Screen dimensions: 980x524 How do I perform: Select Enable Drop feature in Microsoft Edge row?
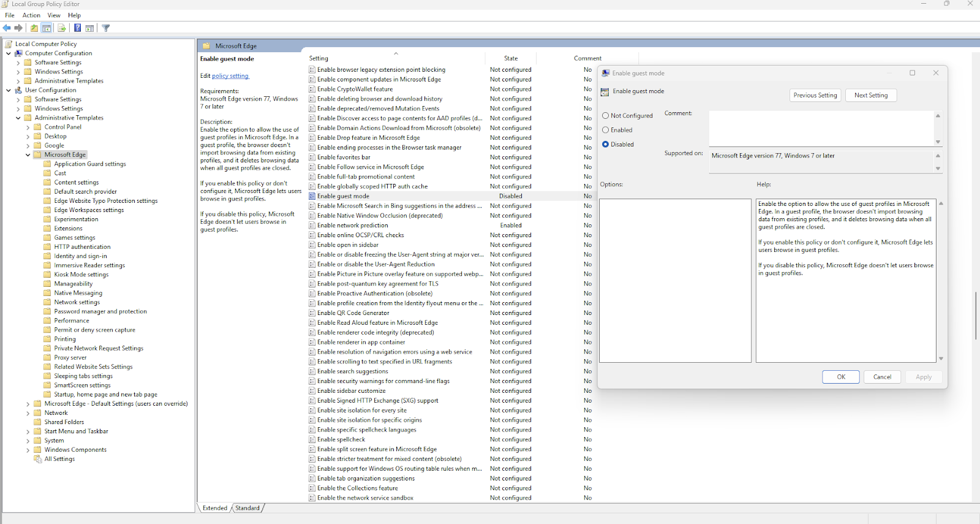pos(450,138)
